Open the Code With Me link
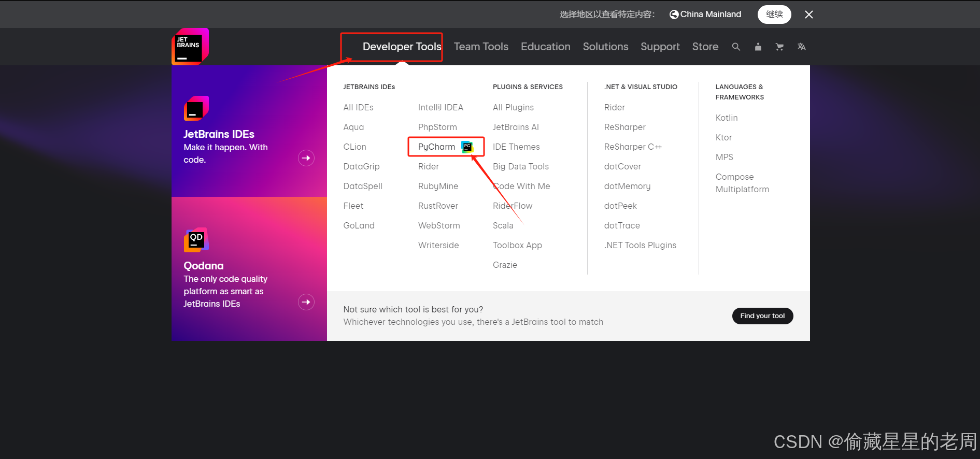Screen dimensions: 980x459 pos(521,186)
